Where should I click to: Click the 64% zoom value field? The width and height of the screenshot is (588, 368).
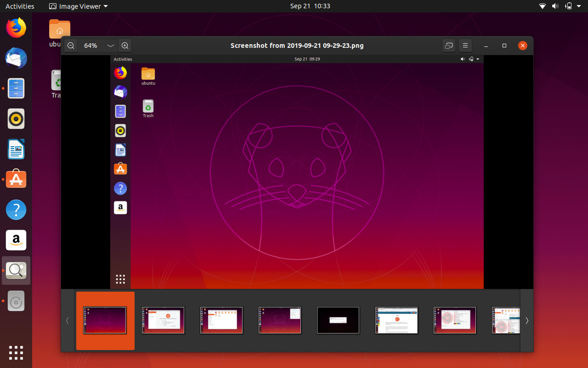click(91, 46)
